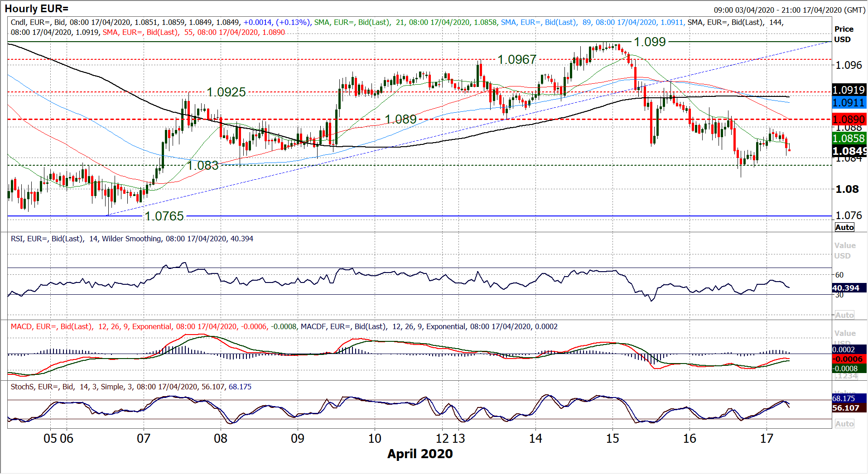The height and width of the screenshot is (474, 868).
Task: Click the Auto button beside the Stochastic panel
Action: pyautogui.click(x=844, y=424)
